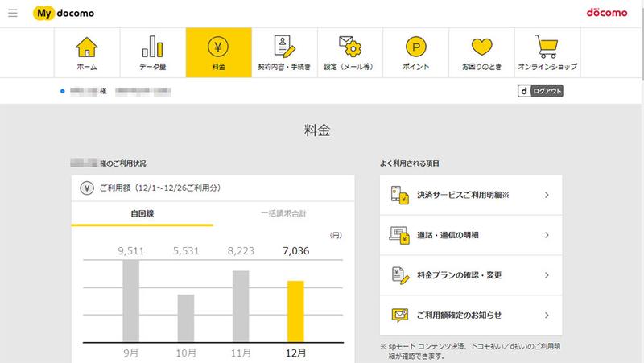Click the 7,036 amount value
644x363 pixels.
click(295, 250)
